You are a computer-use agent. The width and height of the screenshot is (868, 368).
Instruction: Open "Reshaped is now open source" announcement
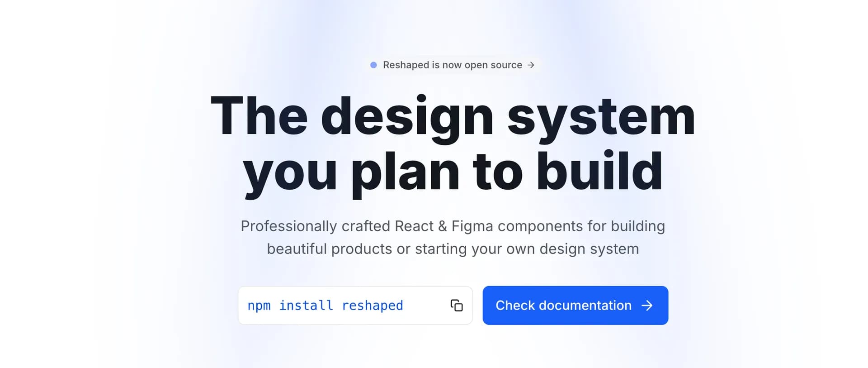coord(453,65)
